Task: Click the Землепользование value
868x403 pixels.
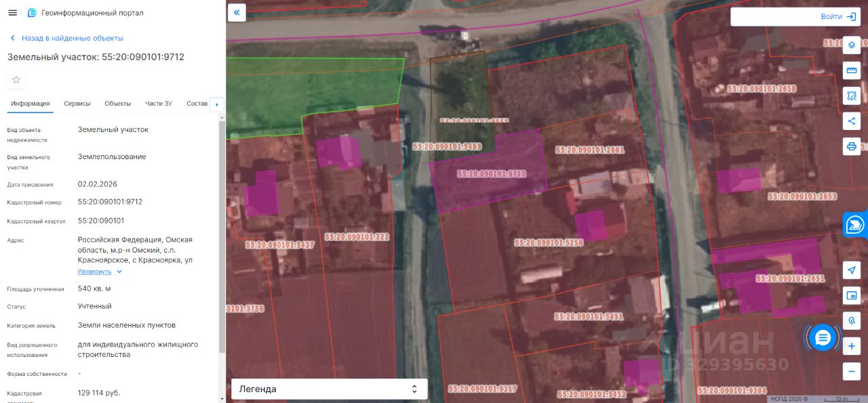Action: tap(112, 156)
